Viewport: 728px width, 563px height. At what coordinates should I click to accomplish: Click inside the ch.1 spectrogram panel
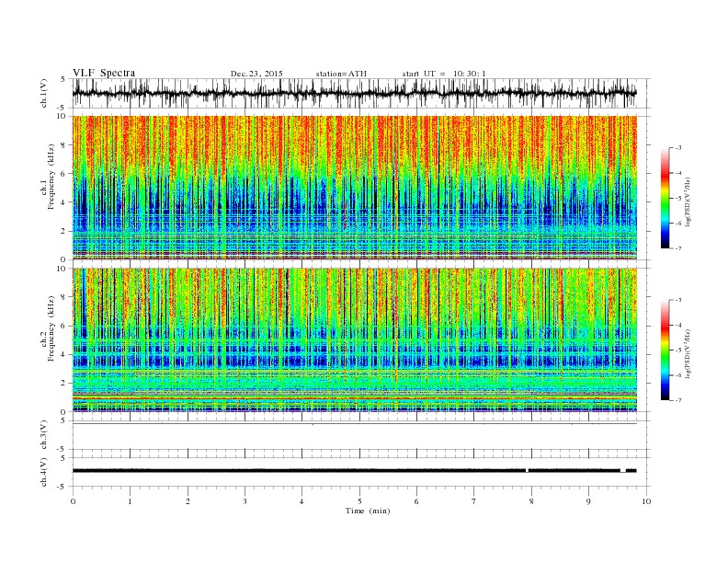click(x=354, y=188)
